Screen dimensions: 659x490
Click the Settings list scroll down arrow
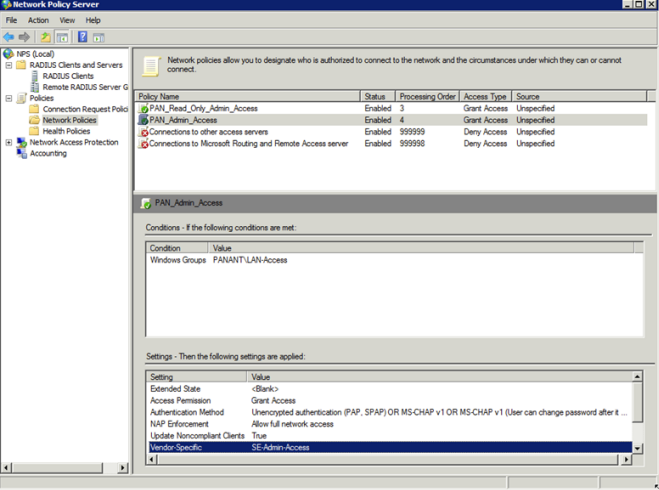pos(638,449)
